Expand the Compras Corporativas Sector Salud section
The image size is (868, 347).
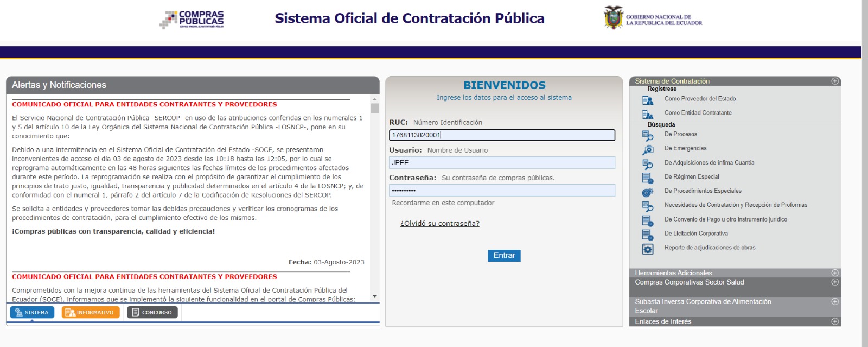click(835, 282)
